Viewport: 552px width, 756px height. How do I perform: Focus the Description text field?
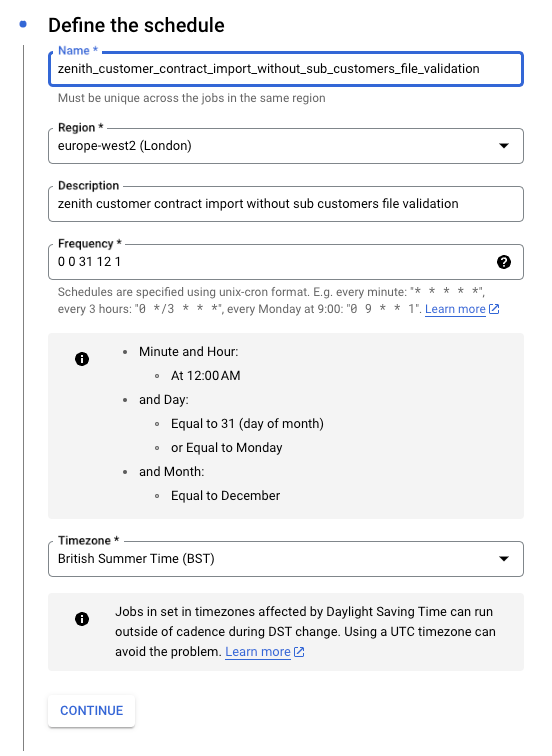pyautogui.click(x=286, y=204)
